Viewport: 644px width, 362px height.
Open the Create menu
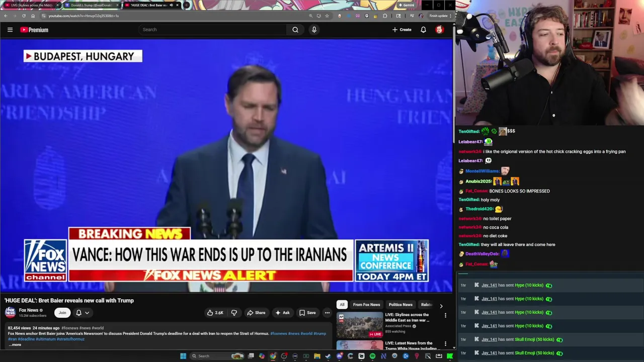402,30
